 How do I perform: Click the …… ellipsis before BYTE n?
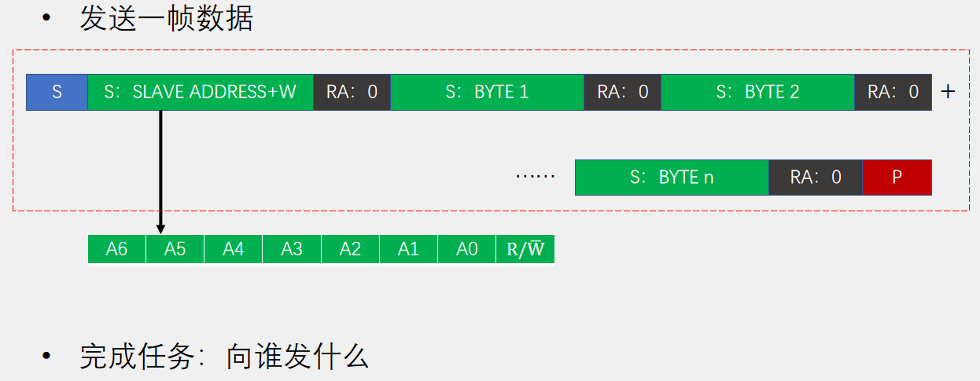pyautogui.click(x=535, y=177)
